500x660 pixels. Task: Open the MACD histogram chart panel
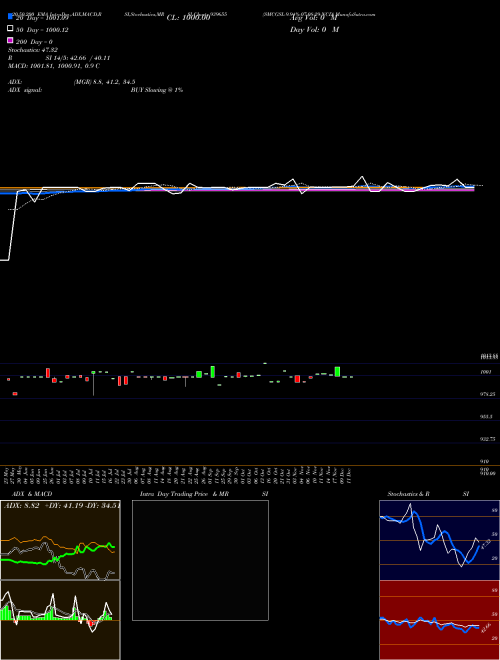(x=60, y=620)
